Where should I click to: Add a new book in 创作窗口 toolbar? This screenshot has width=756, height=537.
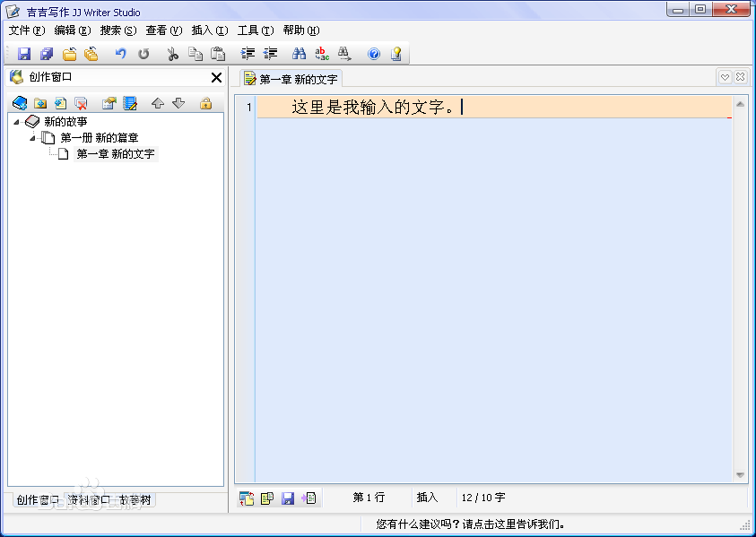click(x=20, y=103)
